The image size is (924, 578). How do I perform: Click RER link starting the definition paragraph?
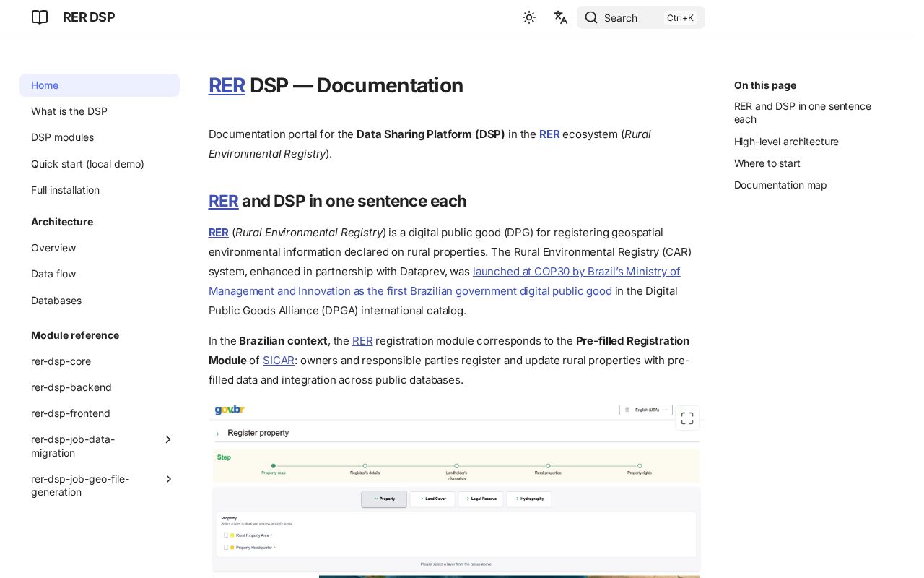click(219, 232)
